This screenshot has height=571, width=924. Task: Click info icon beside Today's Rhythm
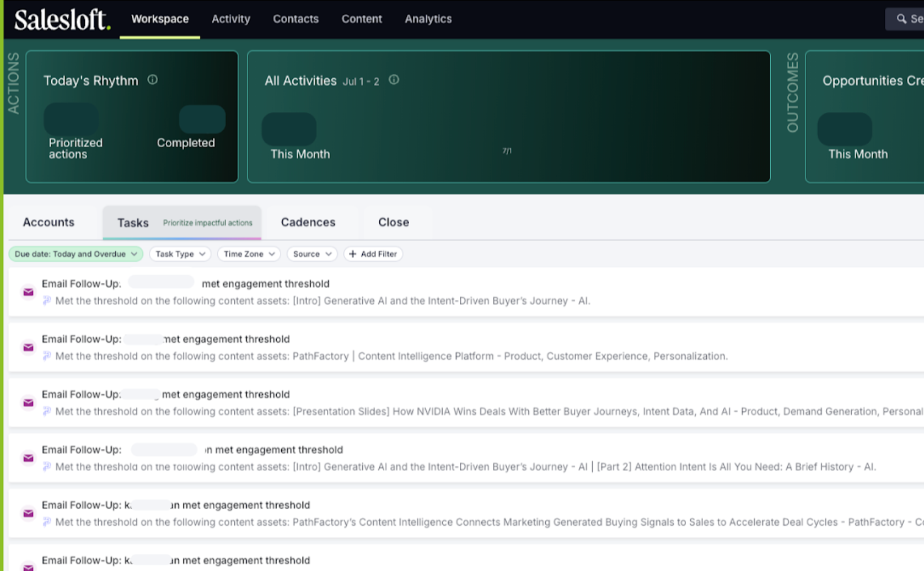tap(153, 80)
